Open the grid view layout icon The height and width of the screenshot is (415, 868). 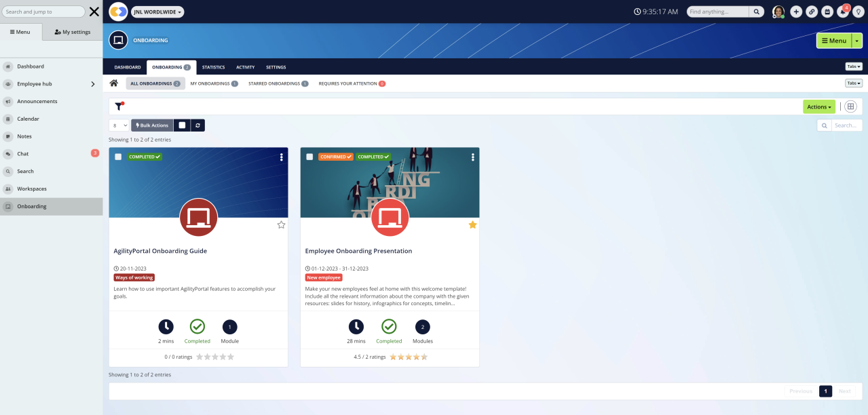pos(850,106)
